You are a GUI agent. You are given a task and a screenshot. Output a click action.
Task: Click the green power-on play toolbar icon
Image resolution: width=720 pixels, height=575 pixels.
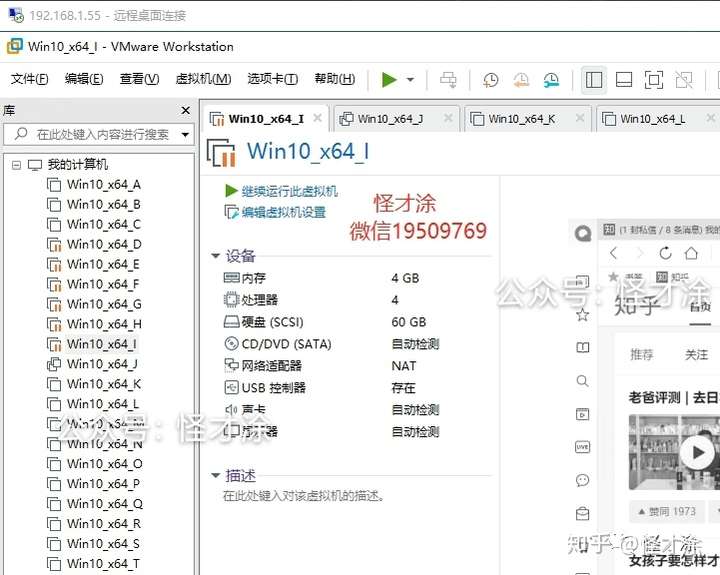pyautogui.click(x=389, y=79)
